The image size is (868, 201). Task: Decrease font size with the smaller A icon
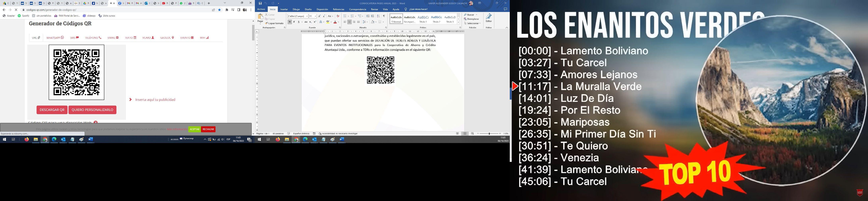[324, 16]
